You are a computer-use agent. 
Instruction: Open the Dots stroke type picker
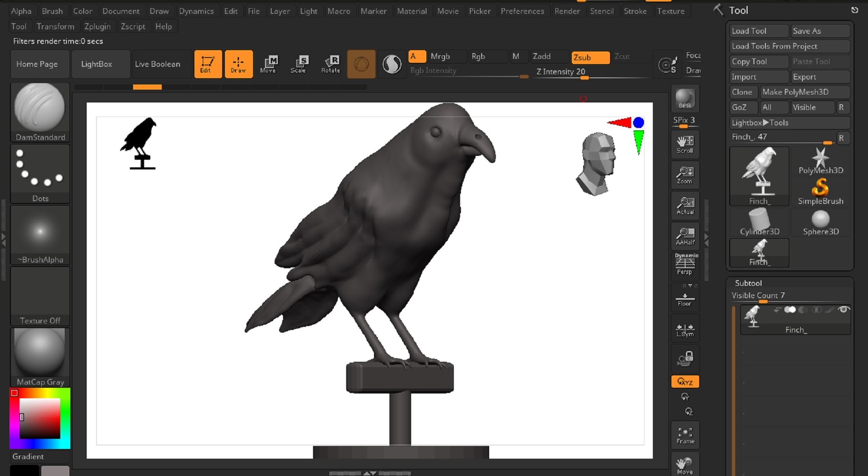coord(40,174)
